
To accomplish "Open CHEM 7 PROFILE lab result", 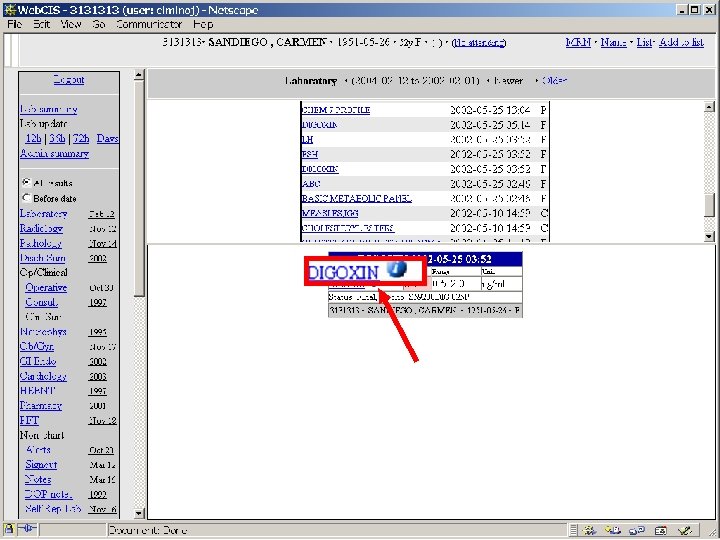I will coord(336,110).
